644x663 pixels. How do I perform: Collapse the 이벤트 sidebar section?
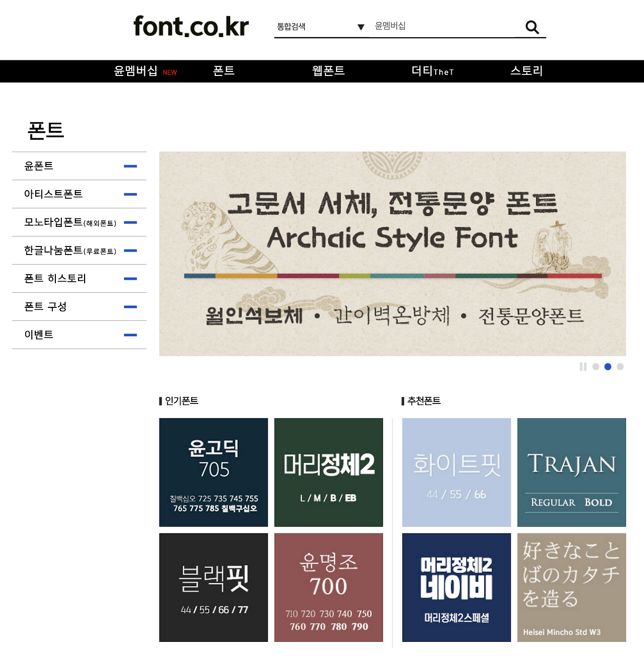(130, 335)
